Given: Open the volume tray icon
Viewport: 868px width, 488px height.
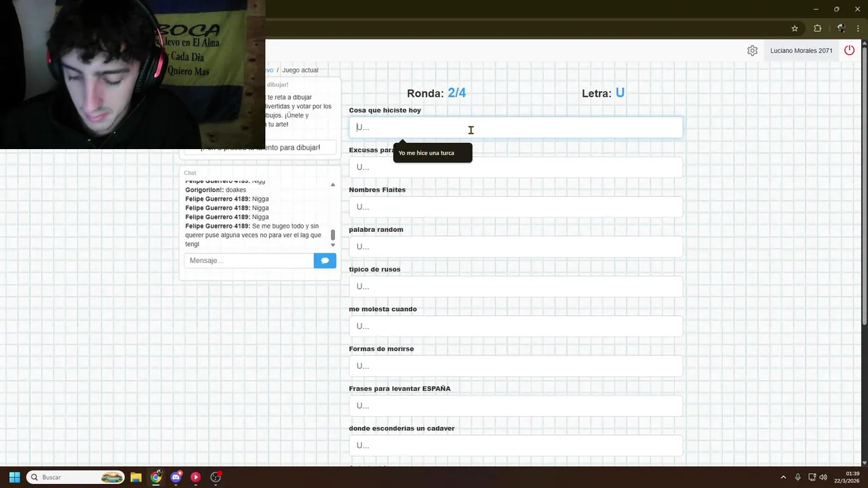Looking at the screenshot, I should click(x=823, y=477).
